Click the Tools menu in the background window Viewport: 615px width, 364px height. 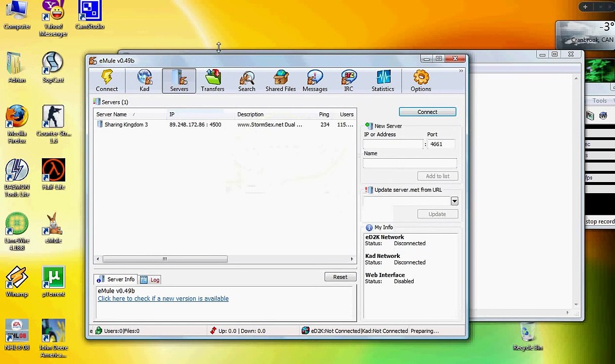[x=599, y=101]
